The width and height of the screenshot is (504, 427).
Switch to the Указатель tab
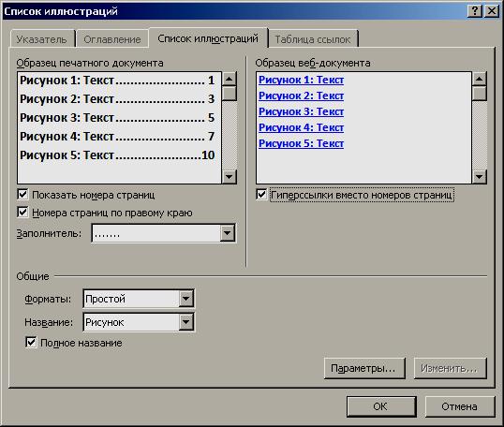(x=42, y=39)
